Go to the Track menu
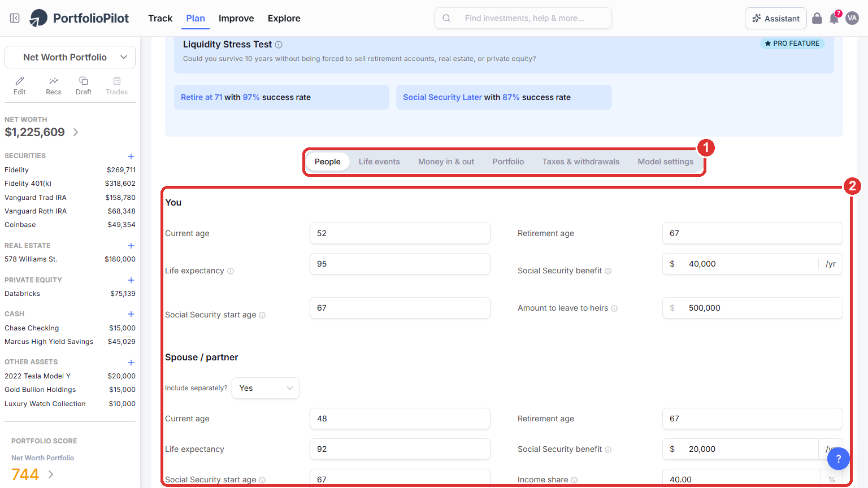The image size is (868, 488). [160, 18]
